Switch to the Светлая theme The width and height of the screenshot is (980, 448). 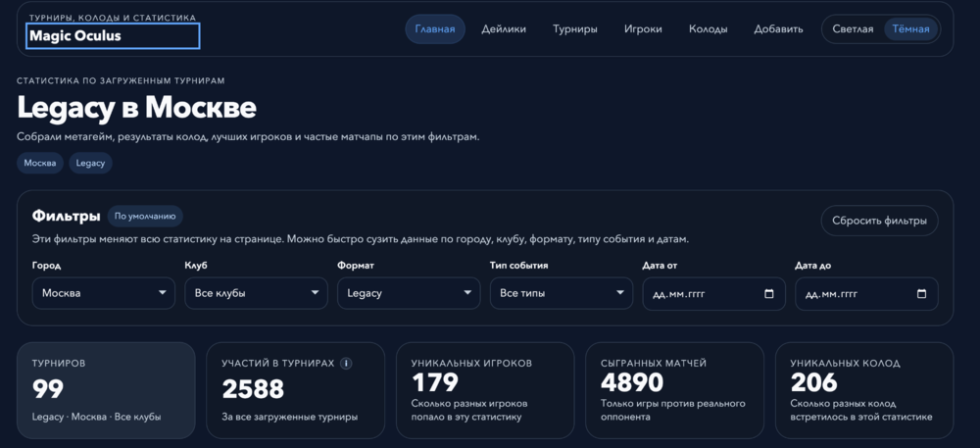(x=854, y=29)
